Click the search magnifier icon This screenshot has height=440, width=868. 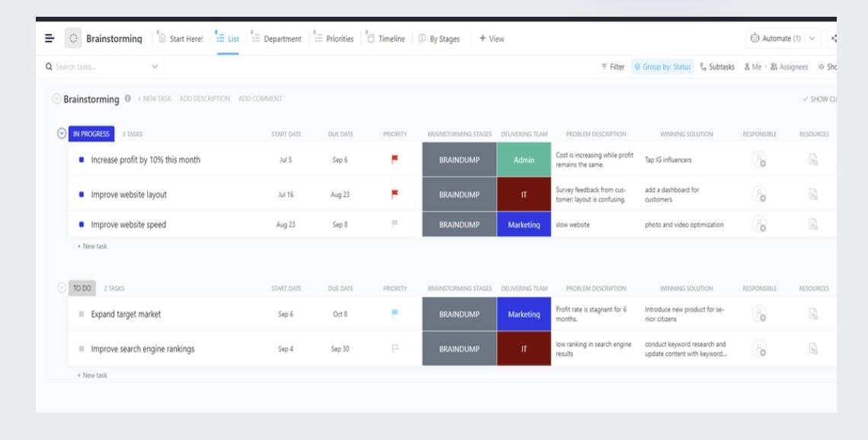click(50, 67)
